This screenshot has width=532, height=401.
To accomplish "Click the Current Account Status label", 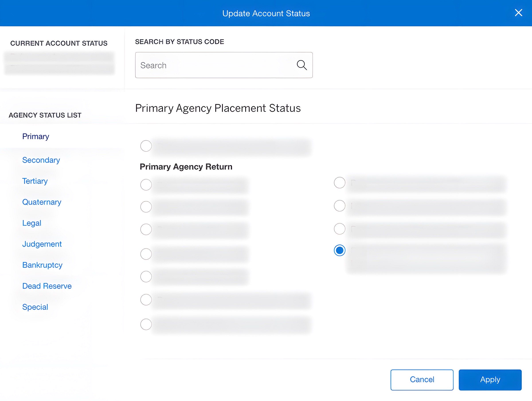I will point(59,43).
